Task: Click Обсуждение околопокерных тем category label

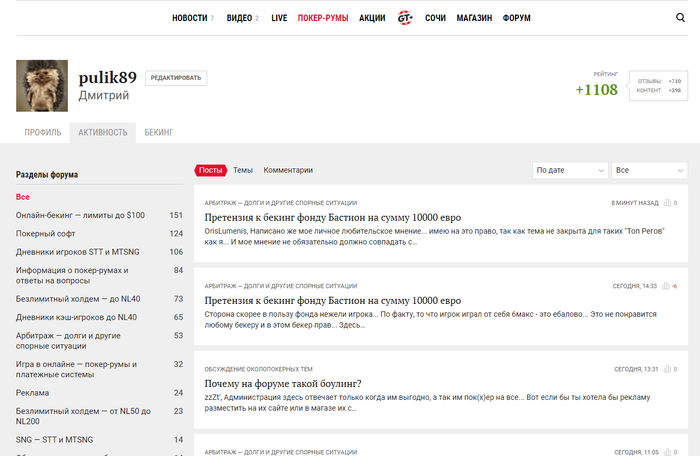Action: point(258,369)
